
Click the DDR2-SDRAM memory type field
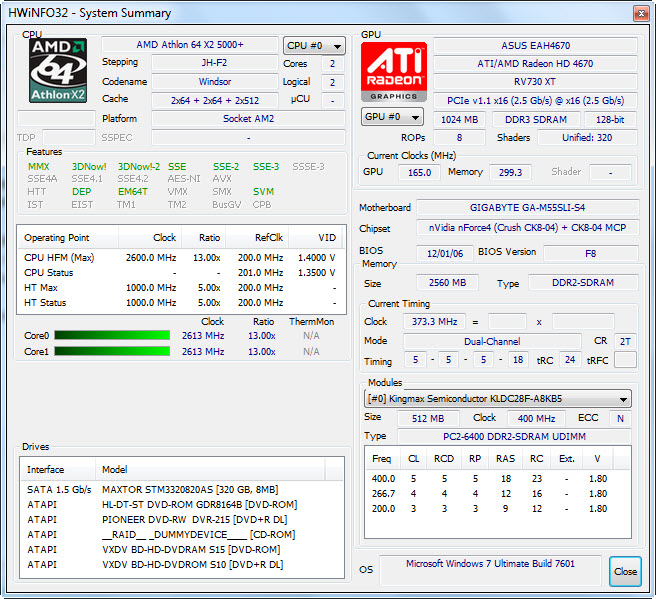tap(583, 283)
